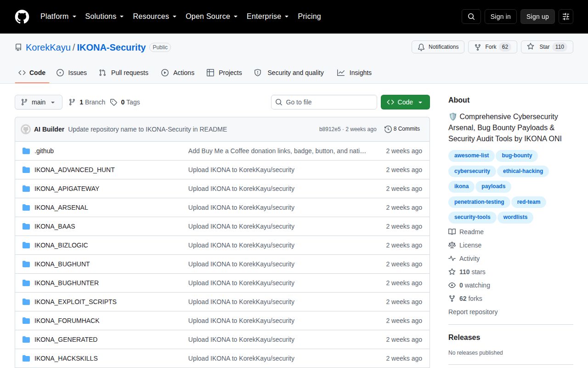Click the folder icon for IKONA_ARSENAL

[x=26, y=207]
